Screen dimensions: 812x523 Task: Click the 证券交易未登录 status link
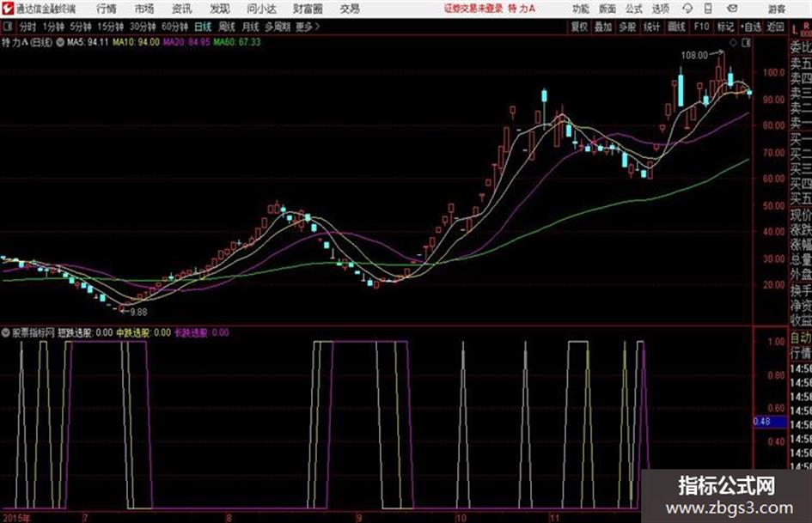click(473, 9)
